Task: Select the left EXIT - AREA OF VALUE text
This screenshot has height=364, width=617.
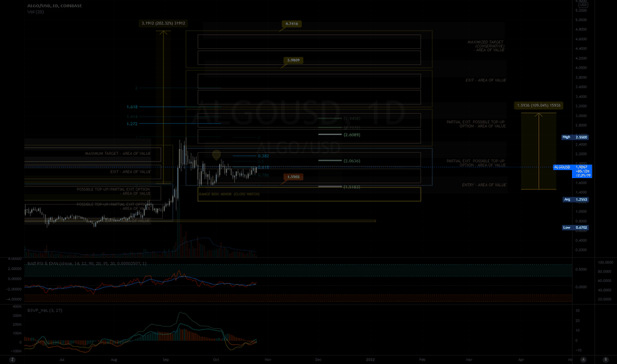Action: point(130,171)
